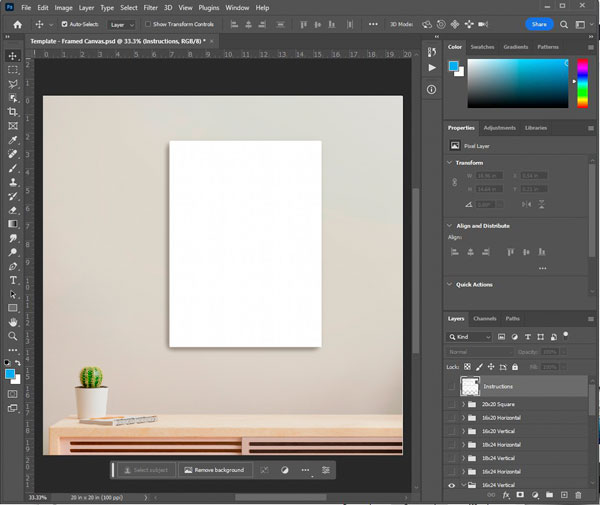This screenshot has width=600, height=505.
Task: Click the lock all padlock icon
Action: pyautogui.click(x=515, y=368)
